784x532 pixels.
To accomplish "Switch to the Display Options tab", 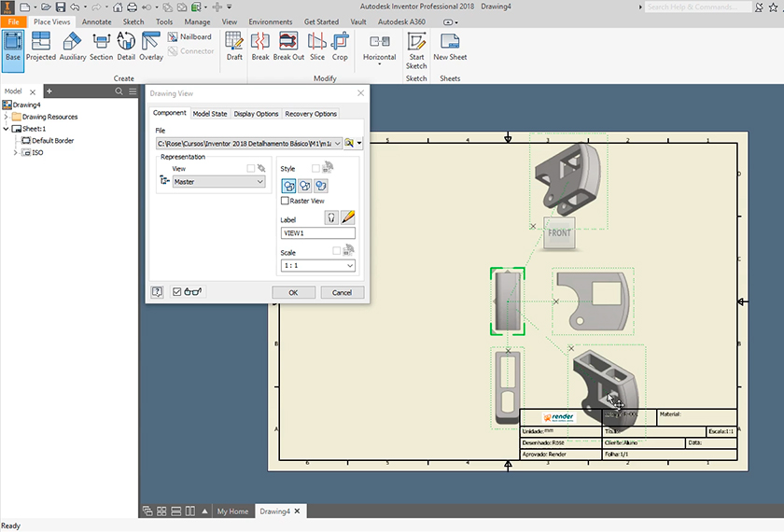I will pos(256,114).
